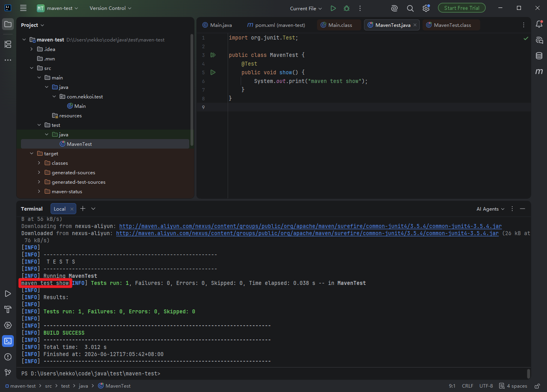Open the Database tool window

click(x=539, y=56)
